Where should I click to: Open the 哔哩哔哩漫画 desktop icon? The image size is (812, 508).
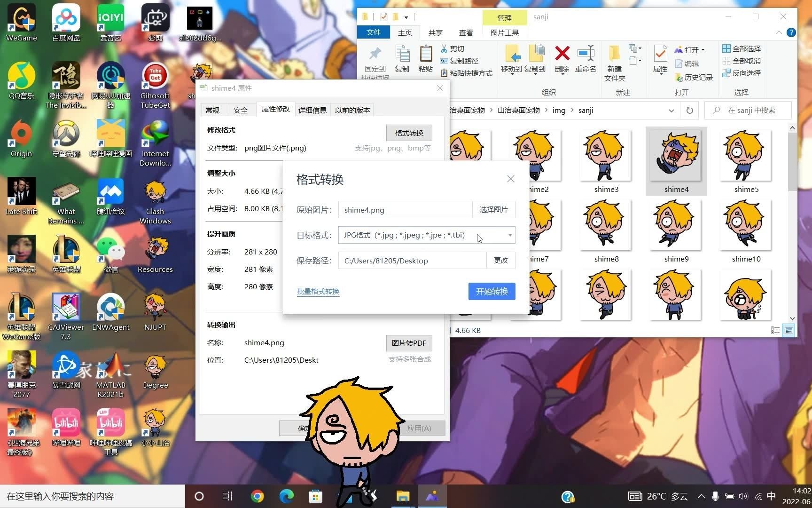click(110, 138)
